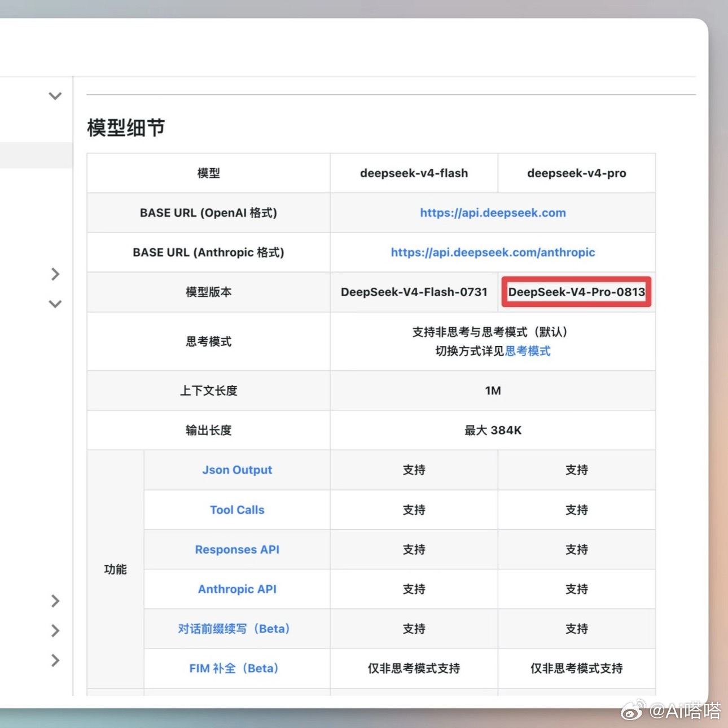Click the 最大 384K output value
The image size is (728, 728).
click(x=493, y=430)
